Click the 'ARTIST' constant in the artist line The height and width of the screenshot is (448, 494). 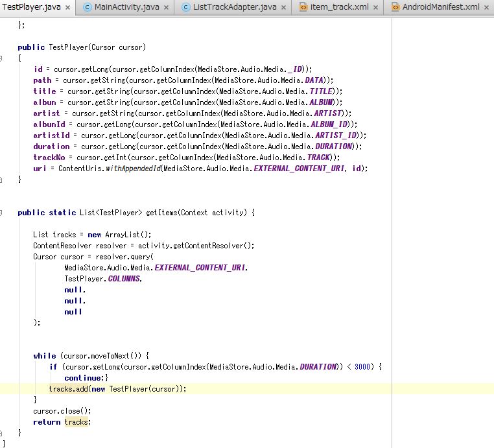click(x=327, y=113)
